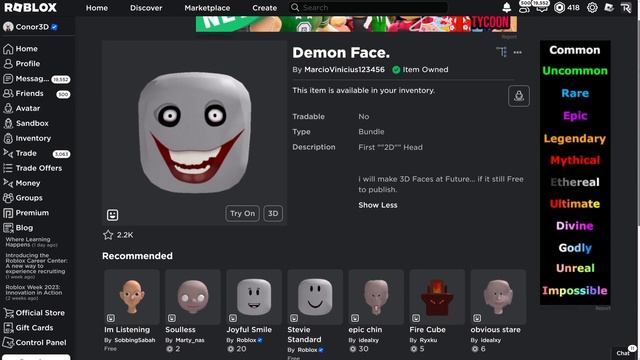Click the item configure icon beside options menu
Image resolution: width=640 pixels, height=360 pixels.
pyautogui.click(x=501, y=52)
